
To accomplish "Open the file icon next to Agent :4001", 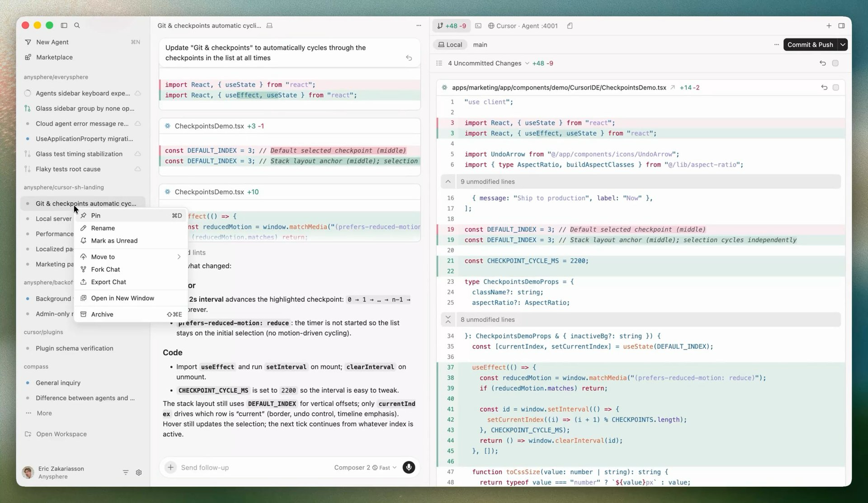I will tap(570, 26).
